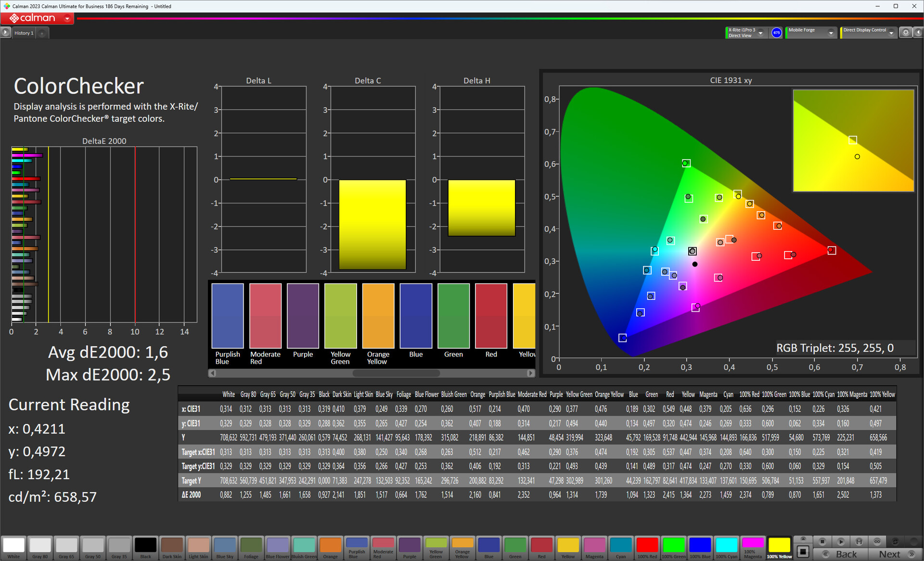Select the Orange patch in bottom strip
Image resolution: width=924 pixels, height=561 pixels.
click(x=330, y=548)
